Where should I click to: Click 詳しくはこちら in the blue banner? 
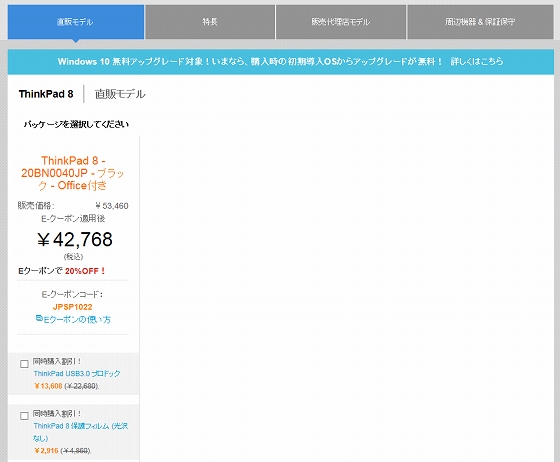[477, 61]
